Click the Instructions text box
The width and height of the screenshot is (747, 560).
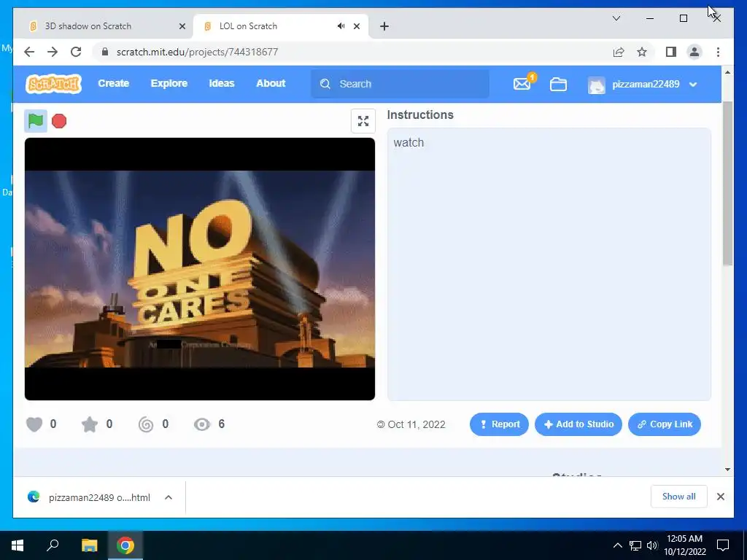point(549,264)
